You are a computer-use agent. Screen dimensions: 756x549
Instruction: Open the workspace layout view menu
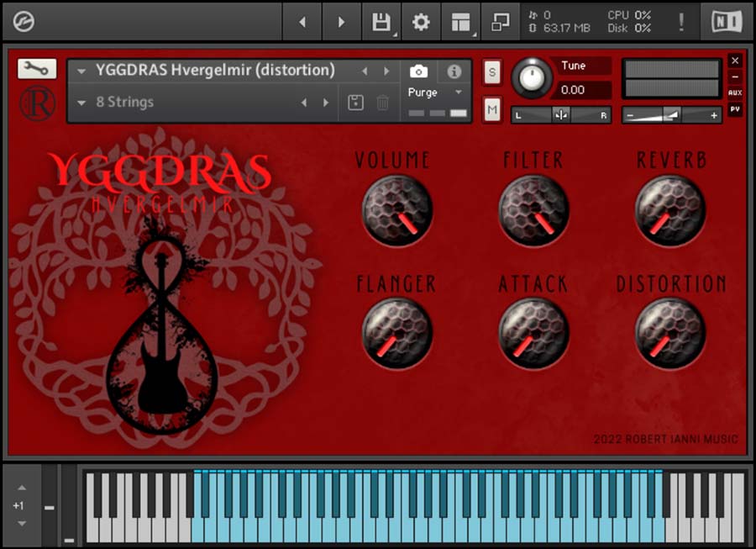coord(460,22)
